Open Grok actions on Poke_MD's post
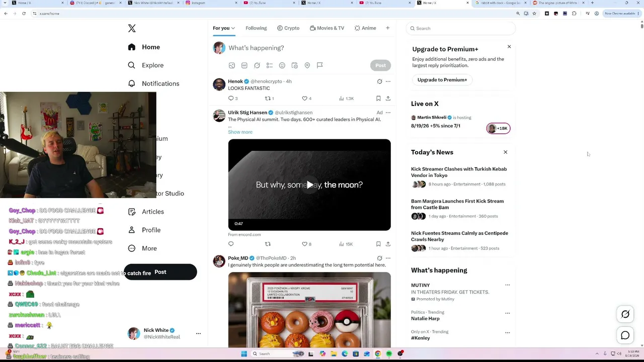This screenshot has height=362, width=644. [x=379, y=258]
